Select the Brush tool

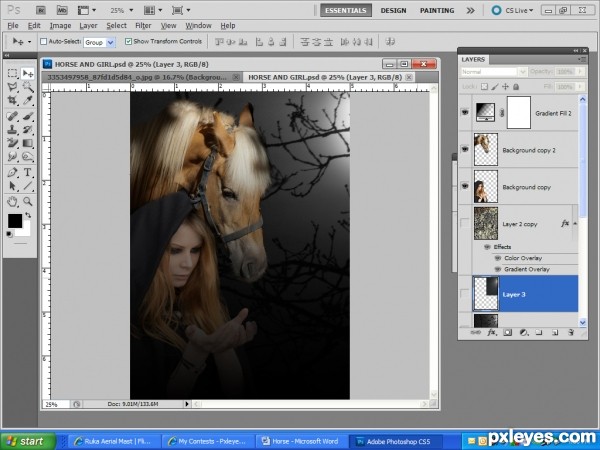[x=28, y=116]
